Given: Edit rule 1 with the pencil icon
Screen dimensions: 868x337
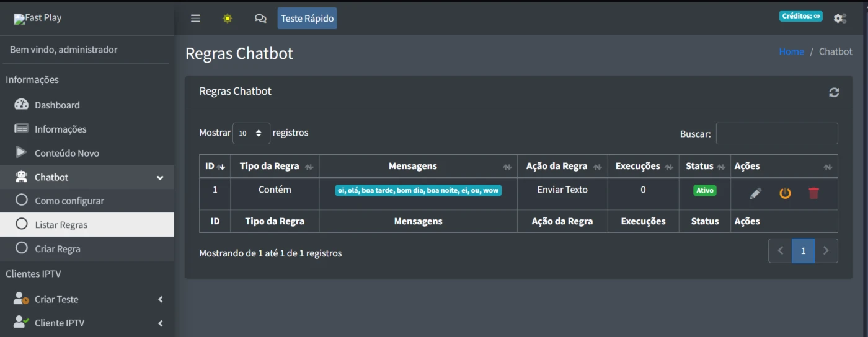Looking at the screenshot, I should pos(755,193).
